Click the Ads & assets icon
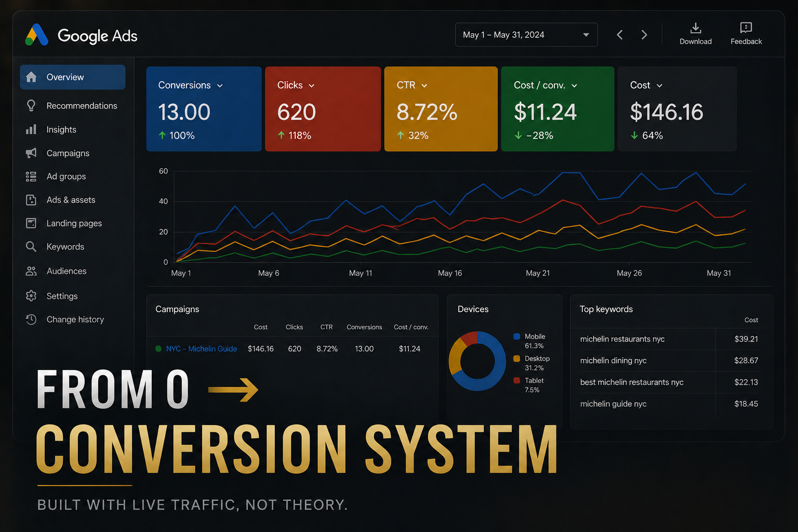The height and width of the screenshot is (532, 798). [x=31, y=199]
